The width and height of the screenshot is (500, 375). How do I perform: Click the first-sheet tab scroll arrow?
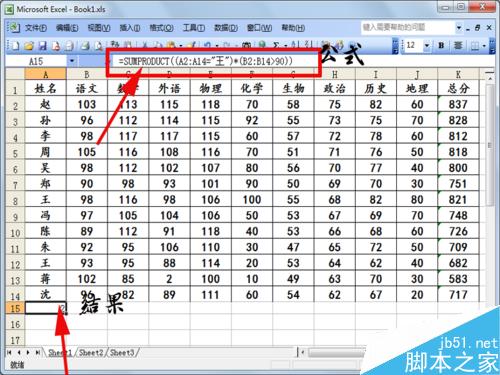coord(9,352)
